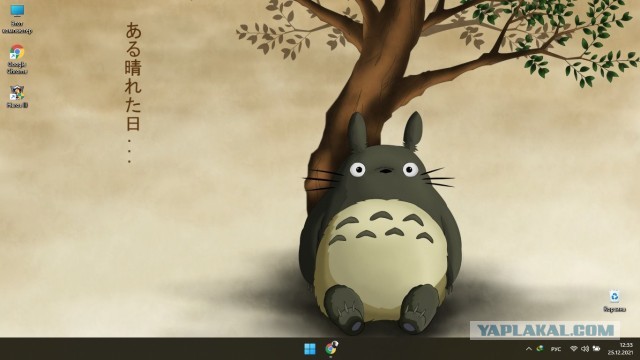Screen dimensions: 640x360
Task: Open the Windows Start menu
Action: (310, 349)
